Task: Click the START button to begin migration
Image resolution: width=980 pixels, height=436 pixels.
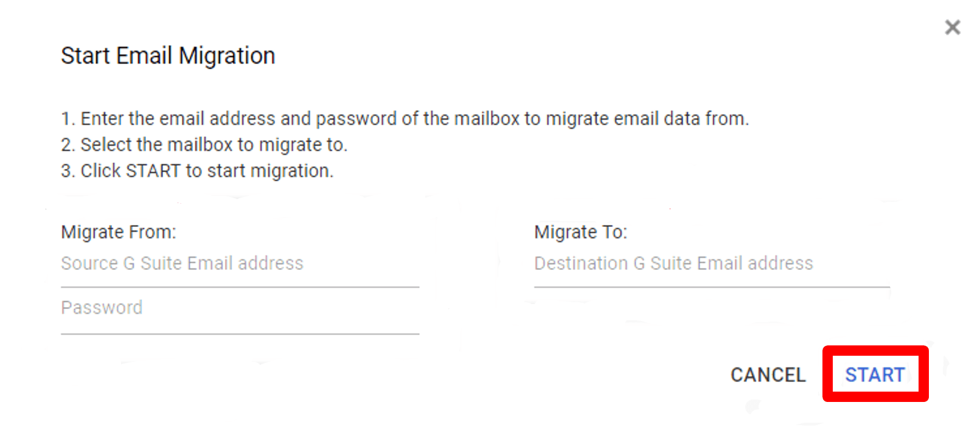Action: coord(875,375)
